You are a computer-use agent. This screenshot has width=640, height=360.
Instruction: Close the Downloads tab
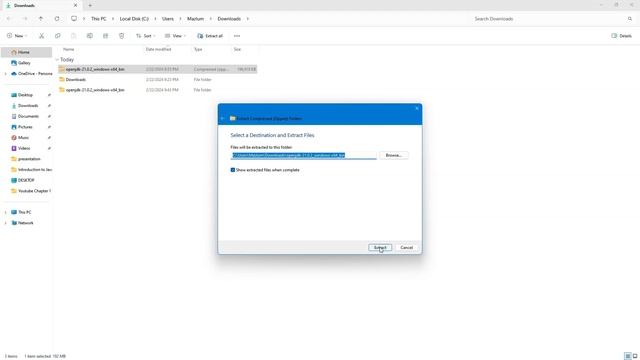[x=76, y=6]
